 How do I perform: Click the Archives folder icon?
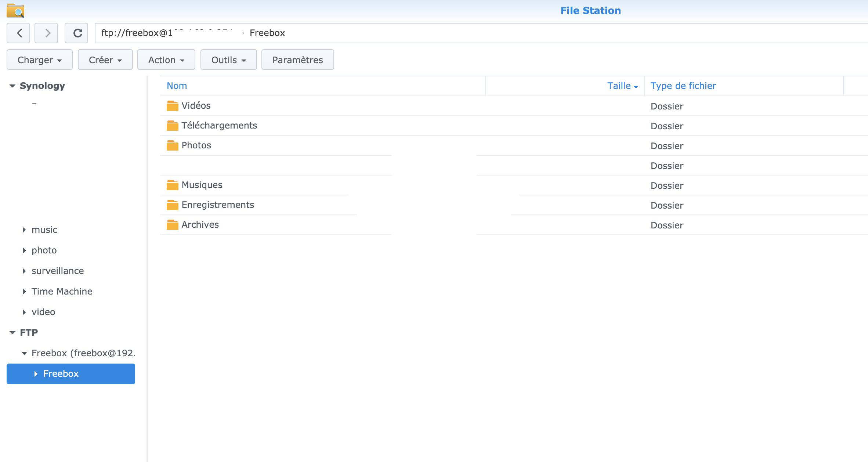(172, 225)
